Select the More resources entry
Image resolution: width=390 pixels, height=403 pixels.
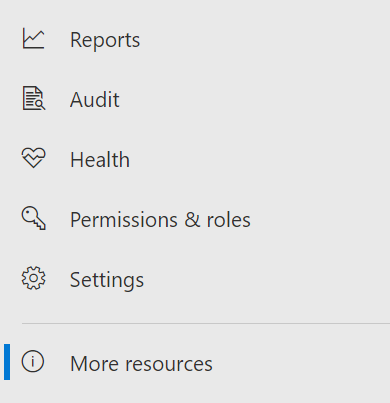[141, 363]
